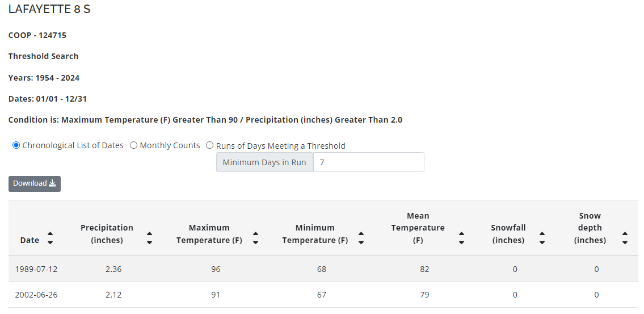The height and width of the screenshot is (314, 644).
Task: Click the Download button
Action: 35,183
